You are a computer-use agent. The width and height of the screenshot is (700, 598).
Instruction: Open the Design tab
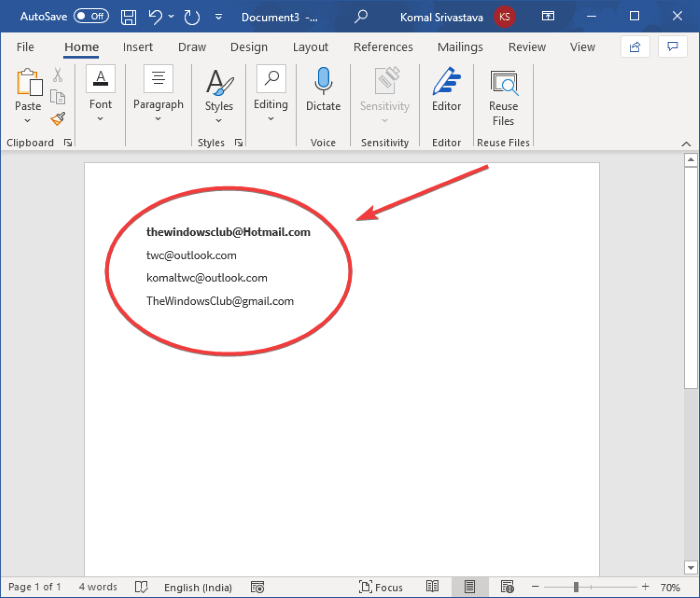click(249, 47)
